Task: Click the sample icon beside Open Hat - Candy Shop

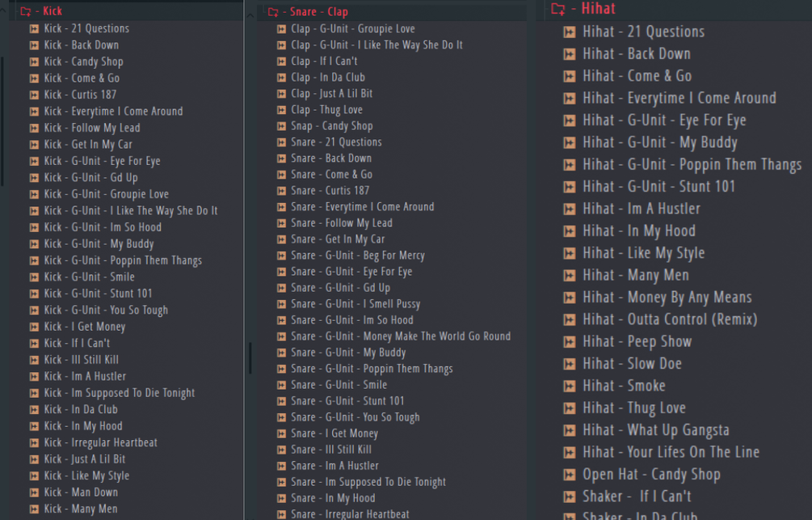Action: [570, 475]
